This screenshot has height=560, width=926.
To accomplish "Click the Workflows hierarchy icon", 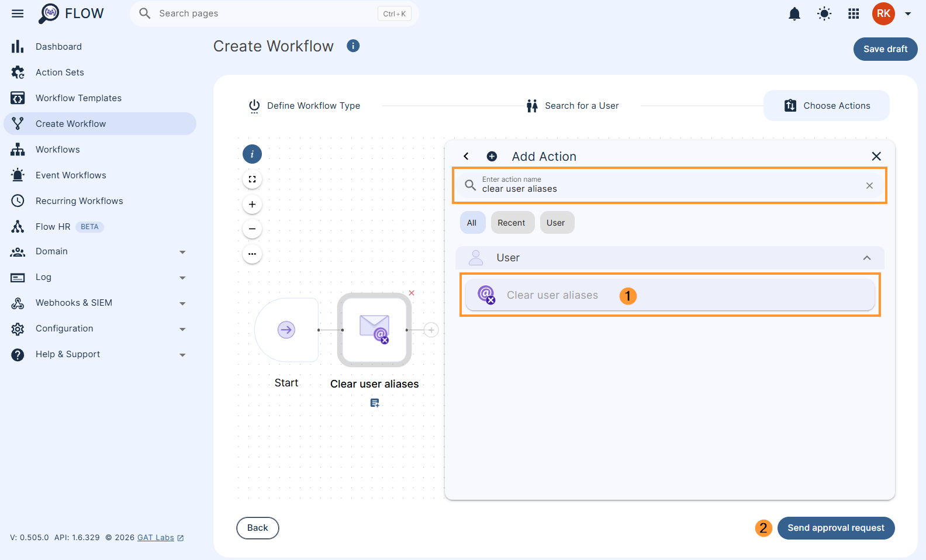I will 18,150.
